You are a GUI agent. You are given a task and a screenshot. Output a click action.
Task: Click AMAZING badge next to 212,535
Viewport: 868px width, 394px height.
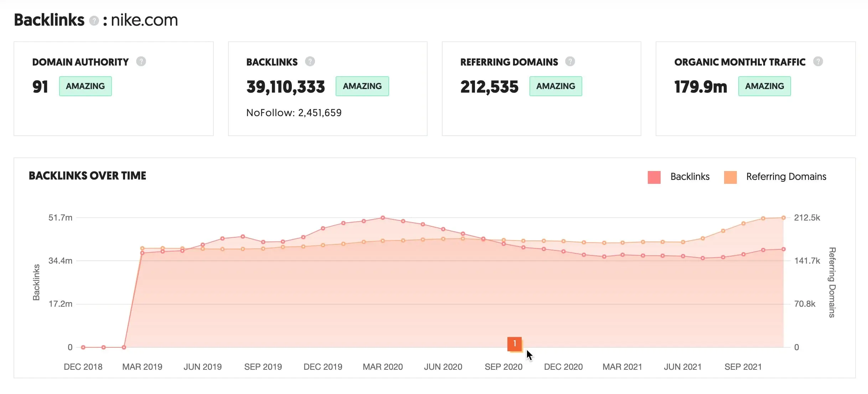point(556,86)
